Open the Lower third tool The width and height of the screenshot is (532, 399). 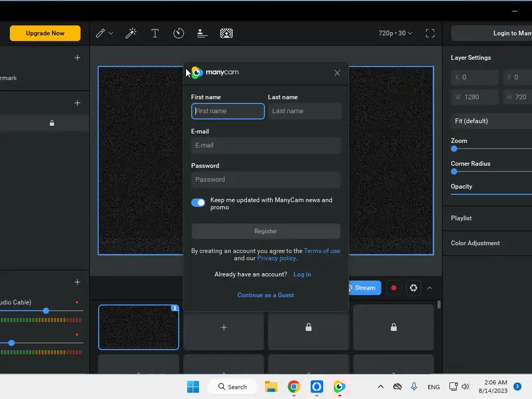point(202,33)
